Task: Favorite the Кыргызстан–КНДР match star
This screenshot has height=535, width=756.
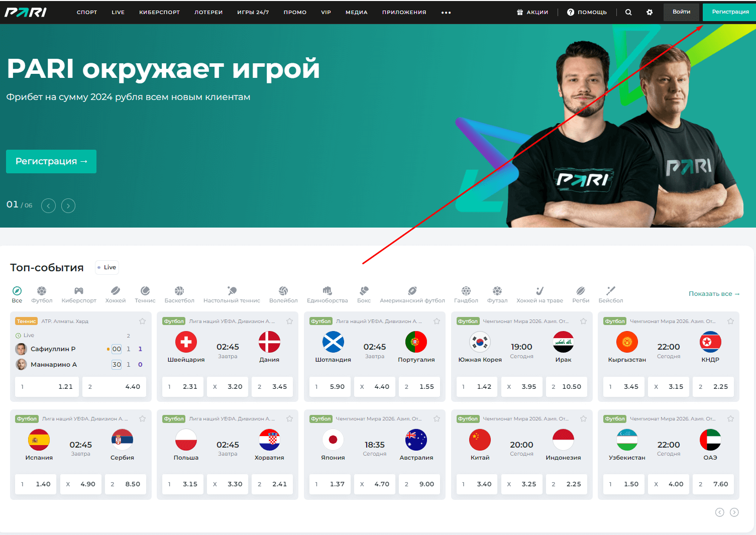Action: 730,321
